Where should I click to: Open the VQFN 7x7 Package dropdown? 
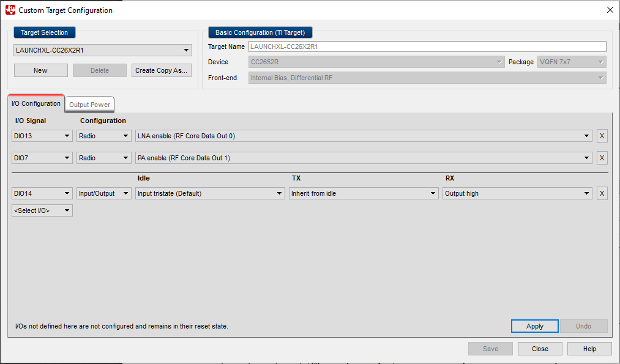coord(572,62)
